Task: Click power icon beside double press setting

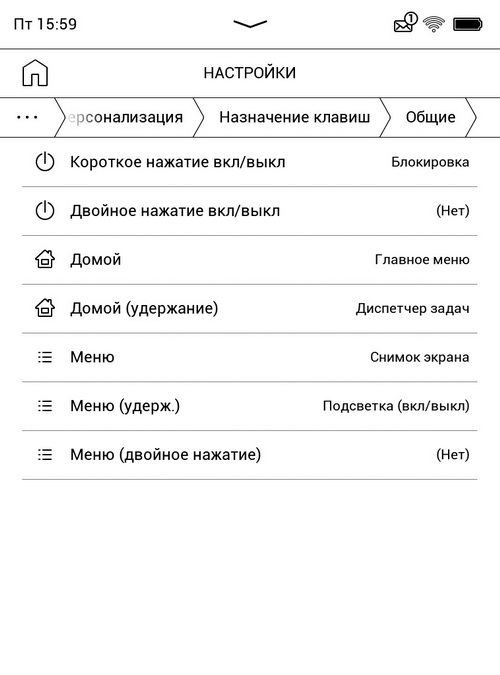Action: click(45, 211)
